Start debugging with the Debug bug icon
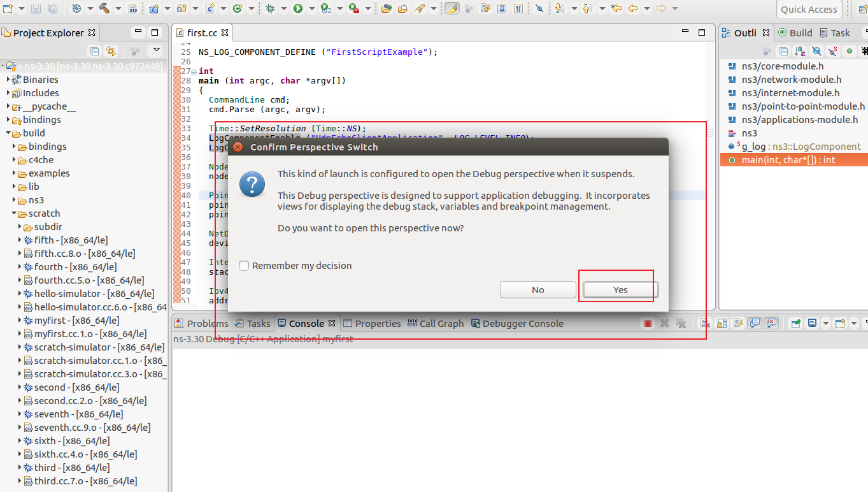 271,9
